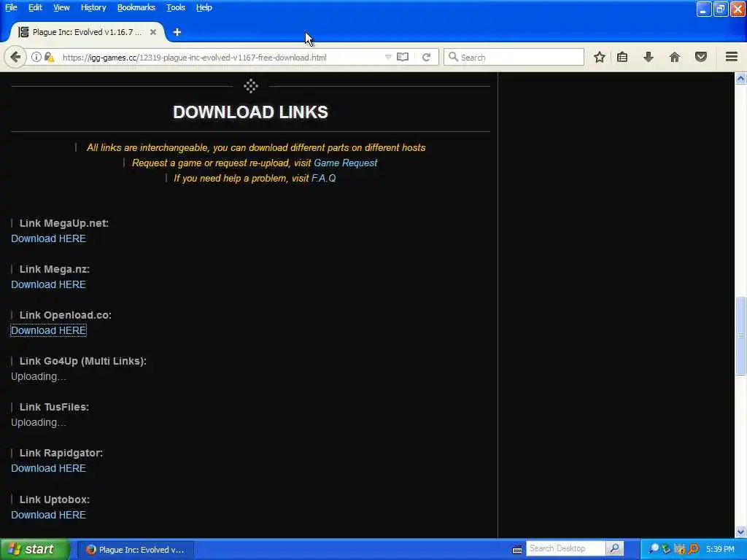Screen dimensions: 747x560
Task: Click the page scrollbar down arrow
Action: (x=741, y=532)
